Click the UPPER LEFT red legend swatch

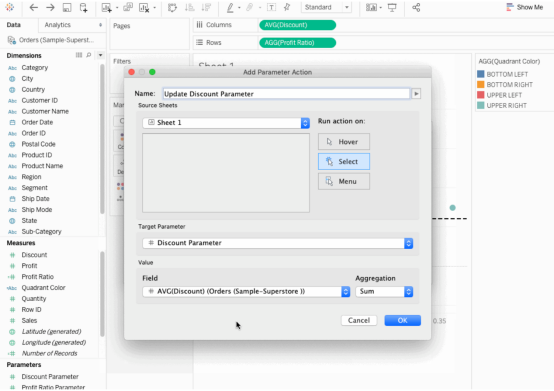(481, 95)
